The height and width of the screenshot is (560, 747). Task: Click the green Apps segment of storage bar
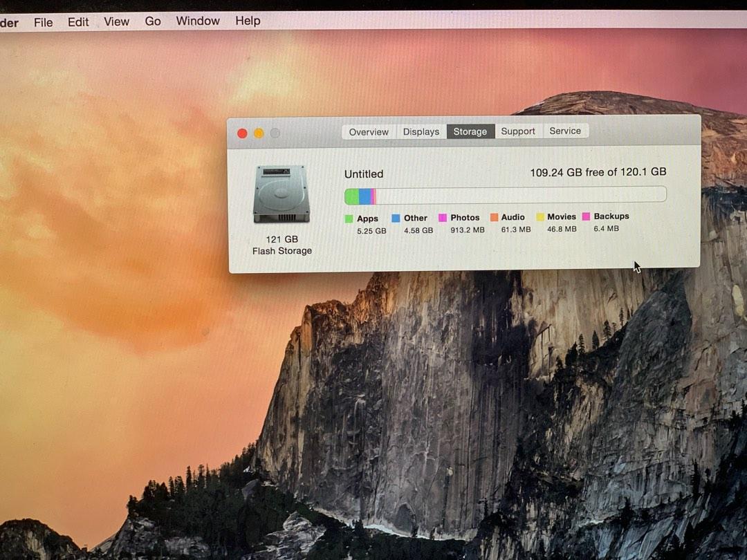click(351, 196)
